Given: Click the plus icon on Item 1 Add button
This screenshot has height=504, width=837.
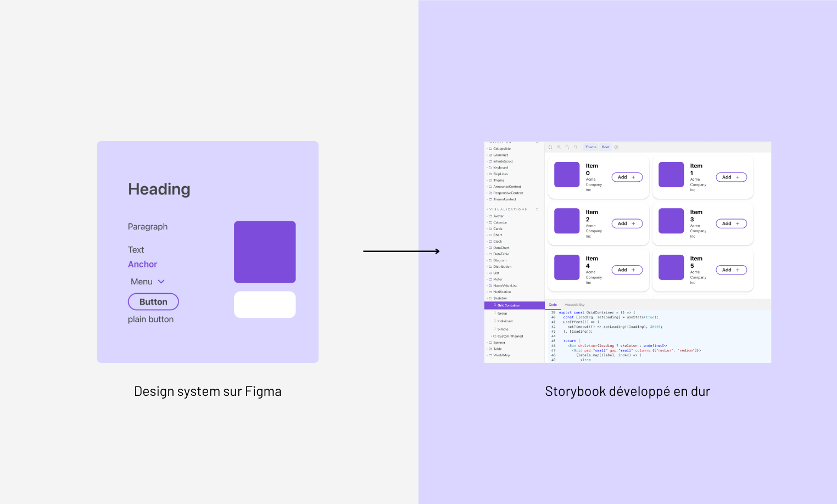Looking at the screenshot, I should click(738, 177).
